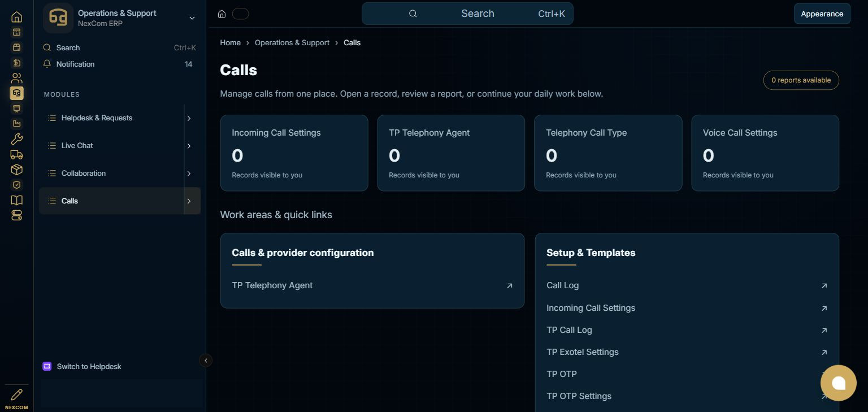
Task: Open arrow icon beside TP Telephony Agent link
Action: click(509, 286)
